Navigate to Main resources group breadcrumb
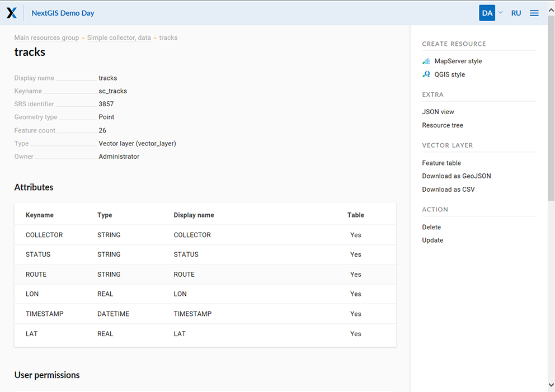 tap(46, 37)
